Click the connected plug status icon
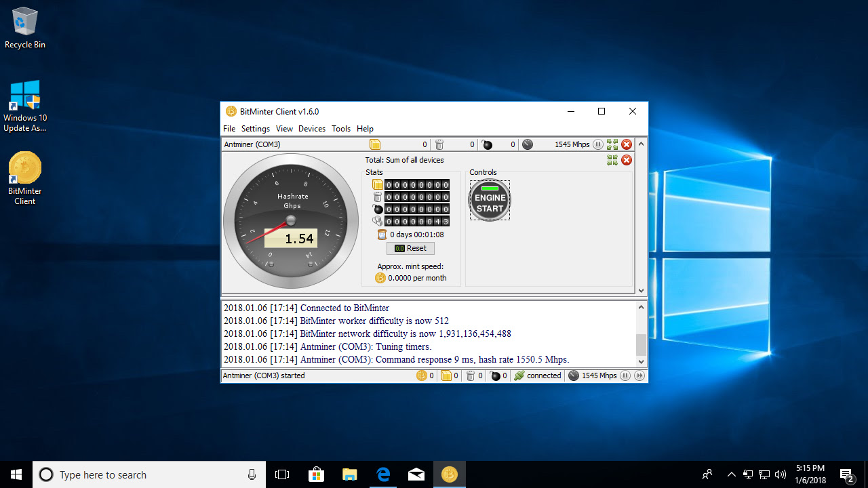Viewport: 868px width, 488px height. click(x=519, y=375)
